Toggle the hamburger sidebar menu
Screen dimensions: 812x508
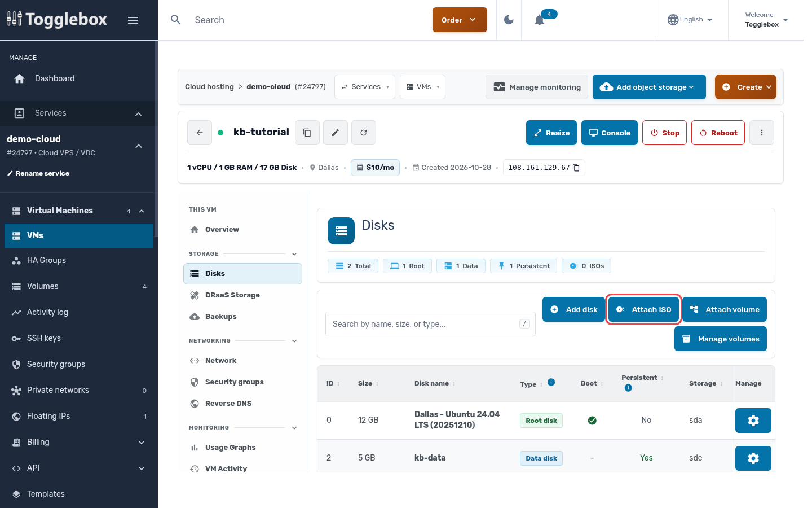133,20
